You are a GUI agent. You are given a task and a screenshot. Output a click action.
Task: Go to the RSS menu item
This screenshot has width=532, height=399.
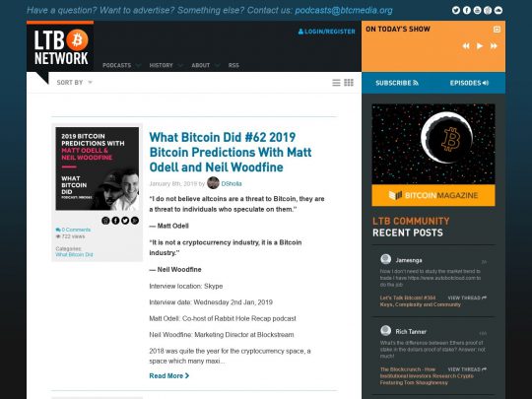click(x=233, y=65)
